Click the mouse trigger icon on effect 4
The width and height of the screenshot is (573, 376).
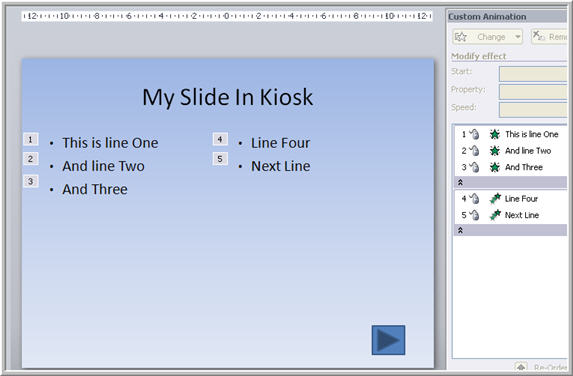click(x=474, y=199)
